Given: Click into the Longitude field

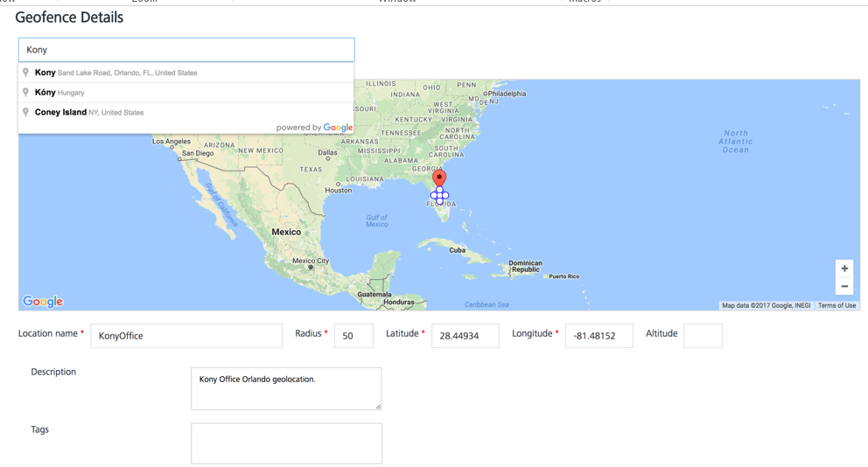Looking at the screenshot, I should click(598, 336).
